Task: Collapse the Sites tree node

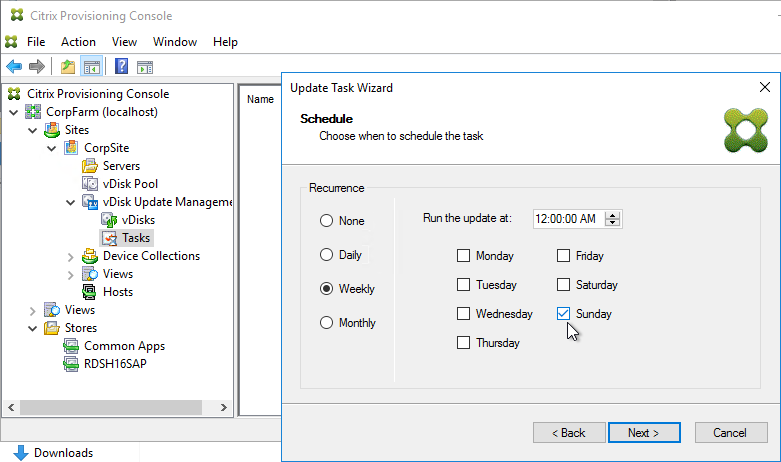Action: pos(32,130)
